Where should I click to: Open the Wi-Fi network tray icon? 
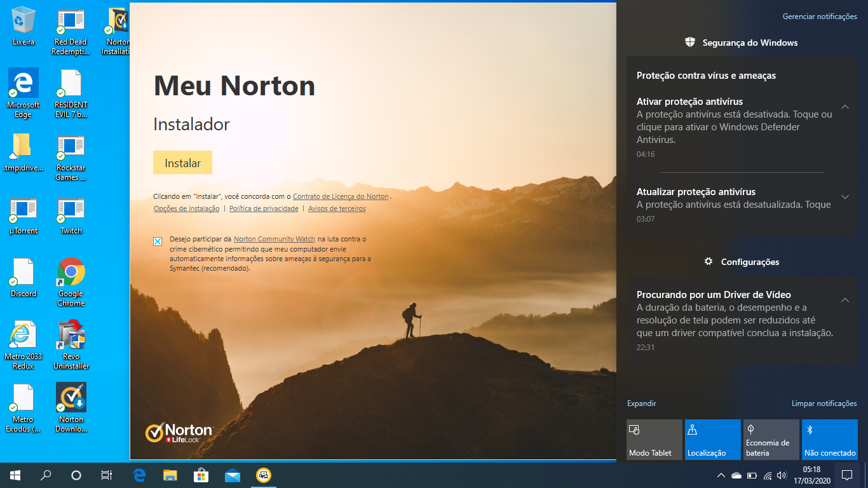(x=768, y=475)
